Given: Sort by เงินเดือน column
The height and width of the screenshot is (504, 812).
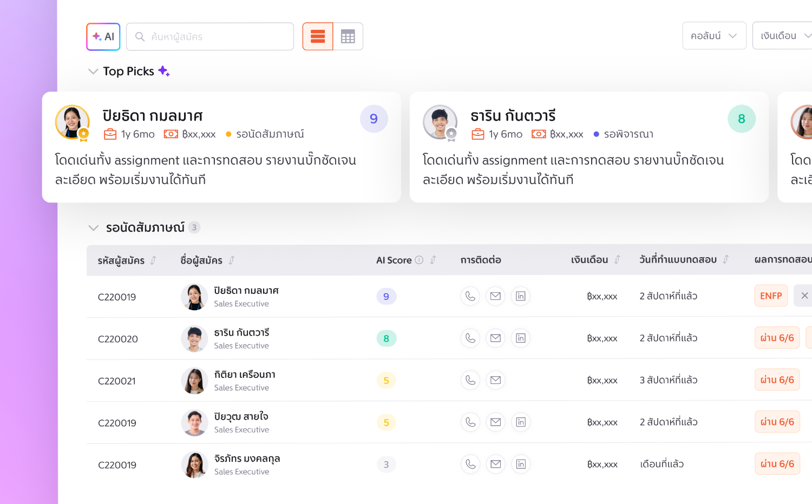Looking at the screenshot, I should [617, 260].
